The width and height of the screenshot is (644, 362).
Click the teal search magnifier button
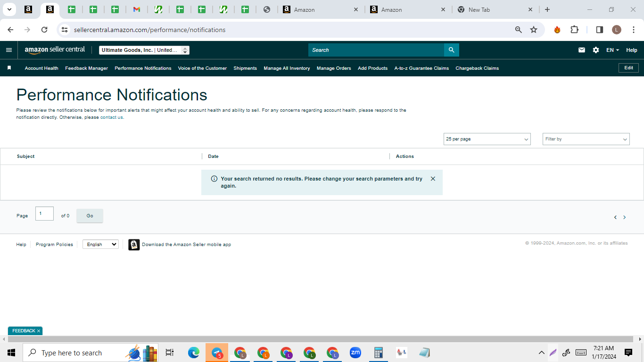coord(451,50)
